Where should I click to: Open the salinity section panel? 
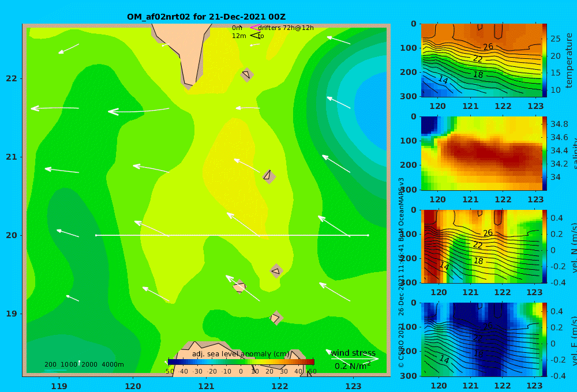click(x=481, y=154)
